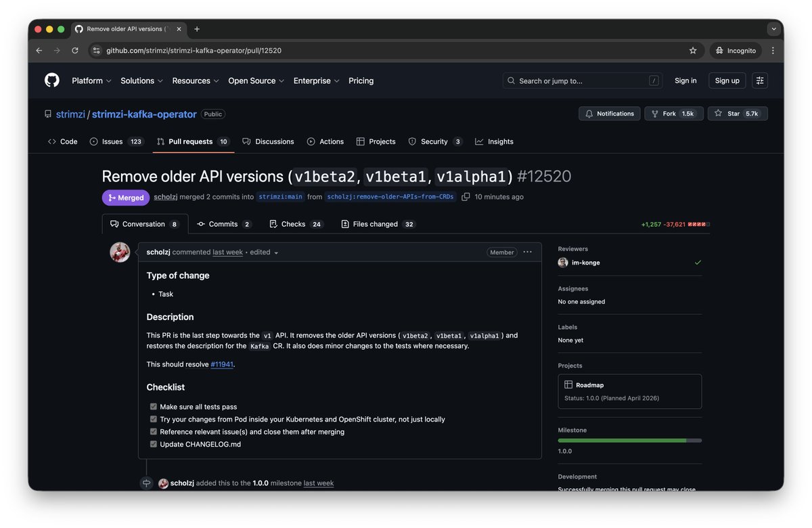Image resolution: width=812 pixels, height=528 pixels.
Task: Expand the Platform menu
Action: tap(91, 81)
